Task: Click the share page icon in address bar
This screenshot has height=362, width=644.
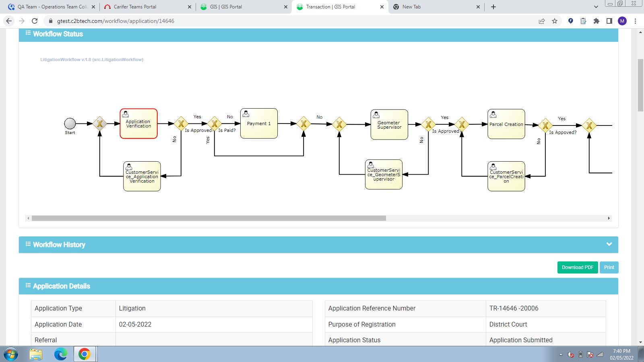Action: coord(542,21)
